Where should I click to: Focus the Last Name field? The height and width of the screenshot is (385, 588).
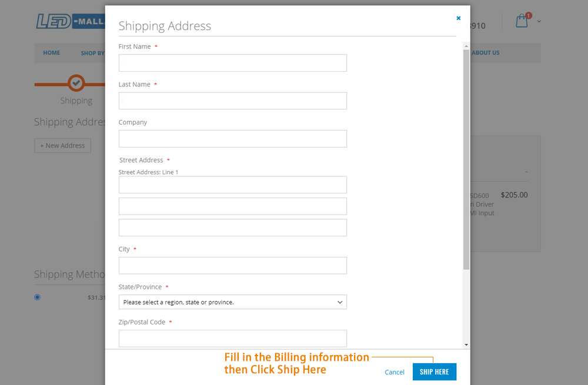pos(232,101)
